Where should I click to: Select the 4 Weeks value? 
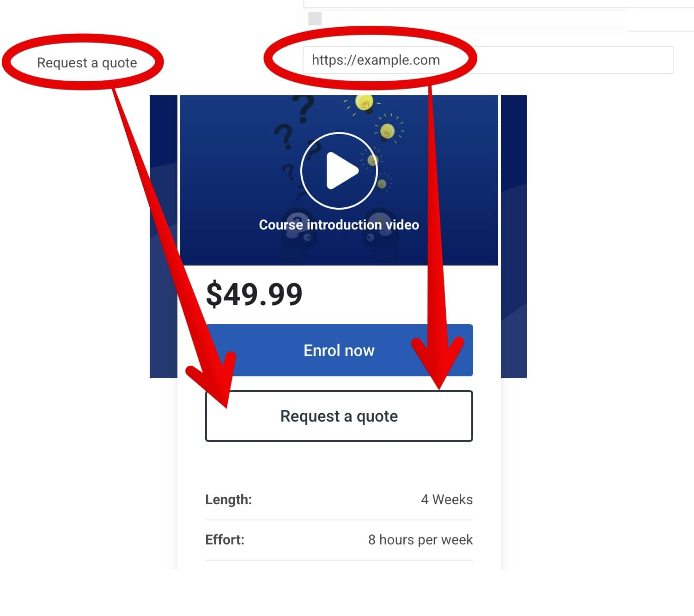447,500
